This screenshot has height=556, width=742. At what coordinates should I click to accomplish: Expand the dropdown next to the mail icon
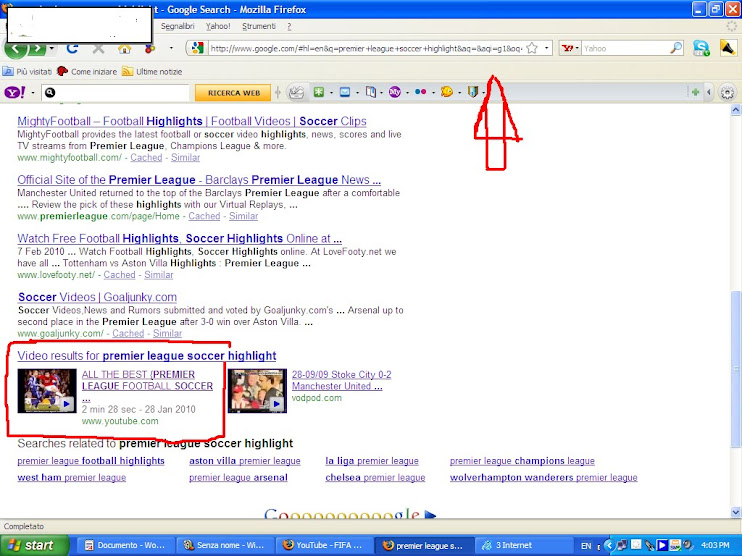click(357, 93)
